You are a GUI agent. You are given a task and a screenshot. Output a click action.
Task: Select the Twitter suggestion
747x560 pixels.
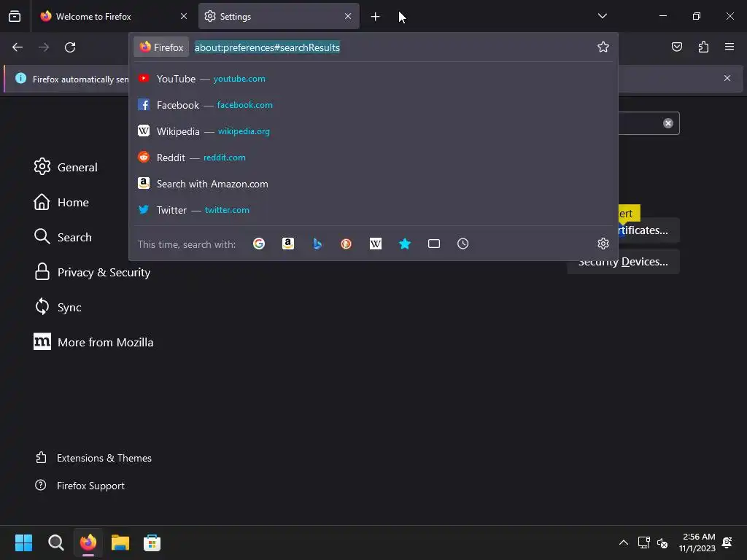pyautogui.click(x=373, y=210)
